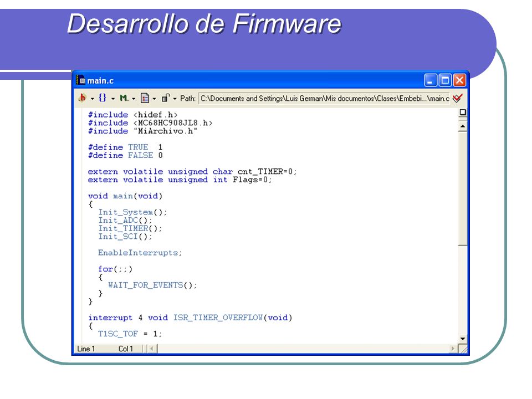Click the 'for(;;)' loop line
This screenshot has width=532, height=399.
(115, 269)
